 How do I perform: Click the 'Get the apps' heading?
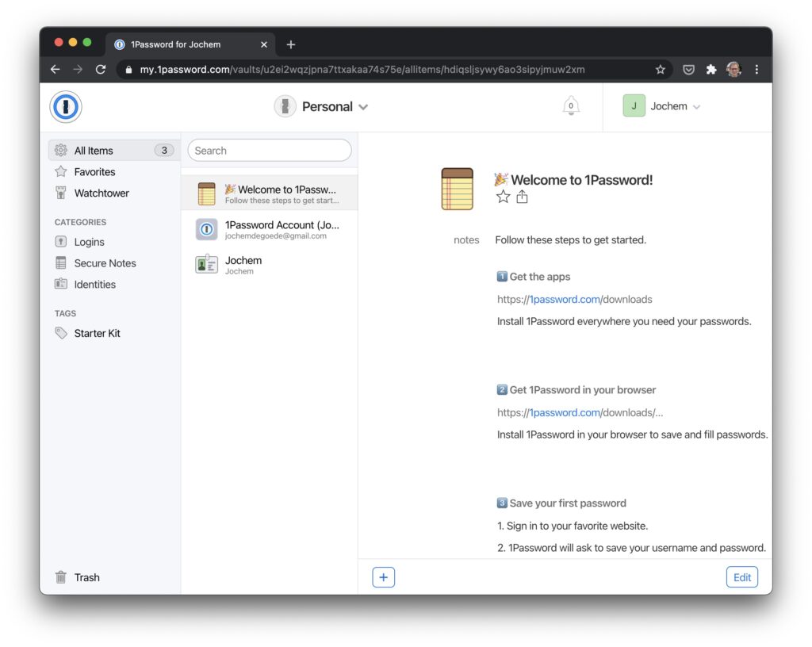point(539,277)
